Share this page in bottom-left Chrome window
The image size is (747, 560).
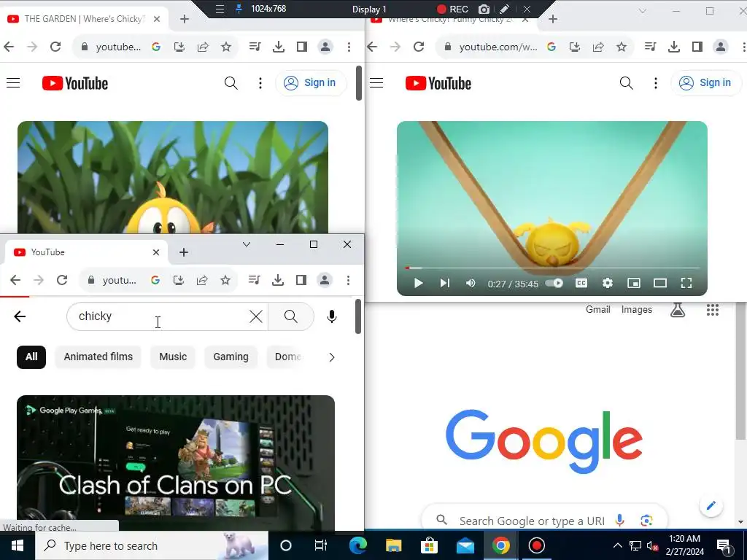pos(202,280)
